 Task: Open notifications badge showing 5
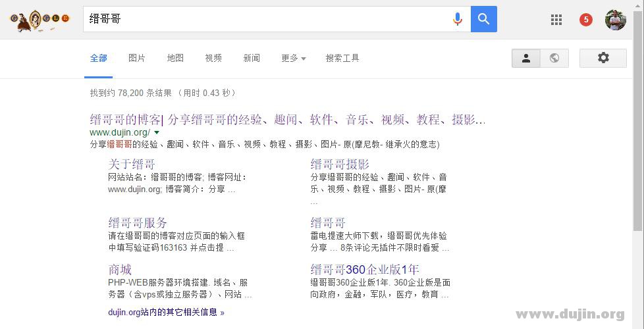[x=585, y=19]
